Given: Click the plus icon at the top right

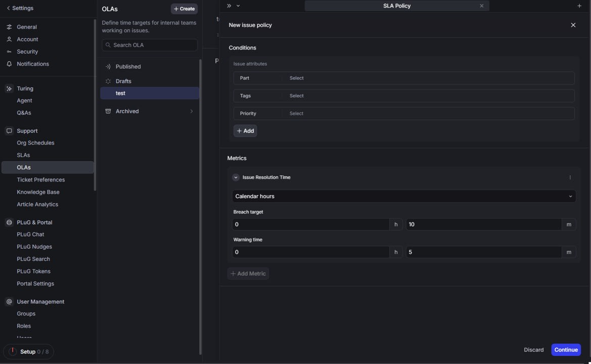Looking at the screenshot, I should tap(578, 5).
